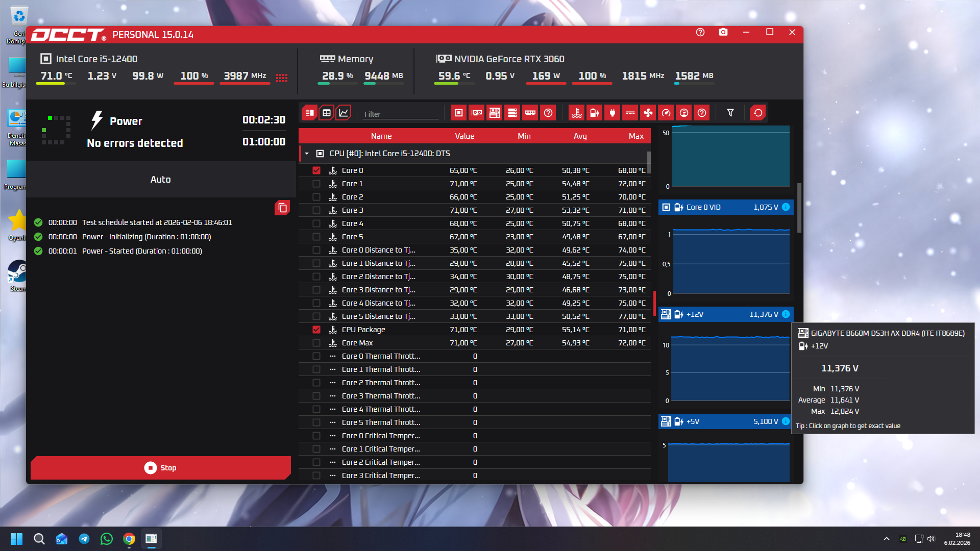Image resolution: width=980 pixels, height=551 pixels.
Task: Stop the running Power test
Action: click(x=161, y=468)
